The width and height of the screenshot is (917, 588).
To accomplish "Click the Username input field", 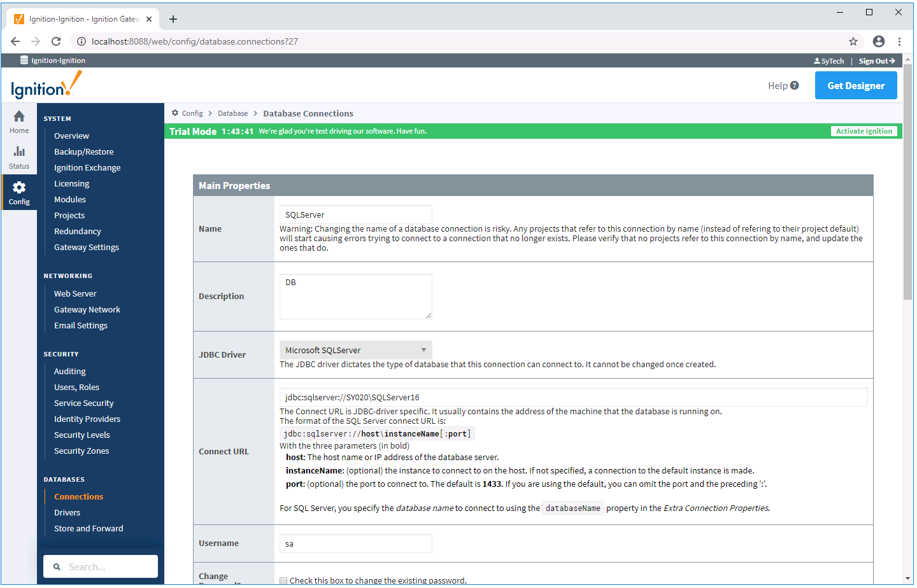I will (x=356, y=543).
